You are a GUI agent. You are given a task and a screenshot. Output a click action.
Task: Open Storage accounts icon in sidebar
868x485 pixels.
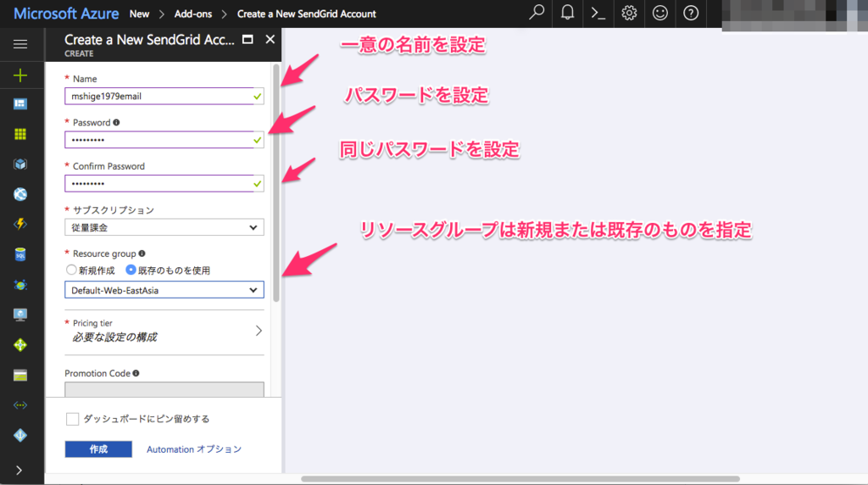click(x=20, y=376)
